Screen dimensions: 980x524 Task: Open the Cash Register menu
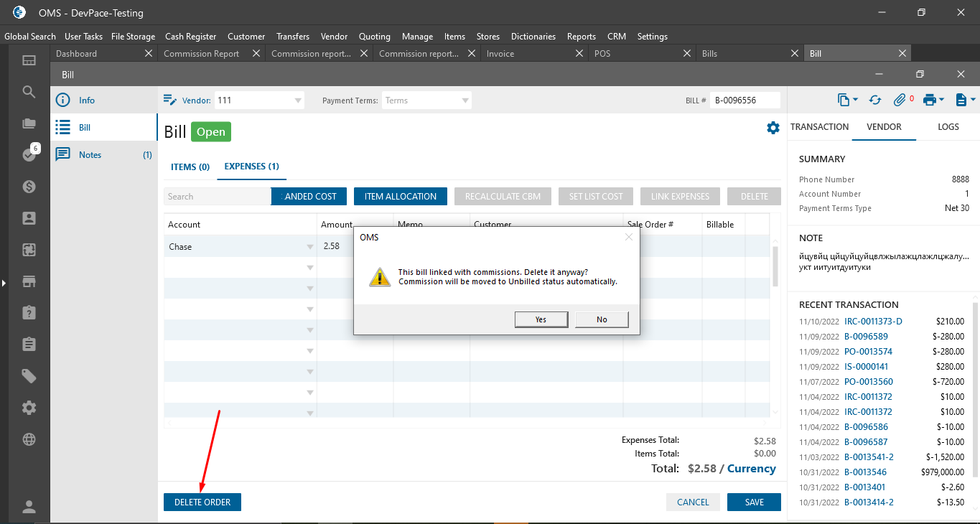[x=190, y=36]
